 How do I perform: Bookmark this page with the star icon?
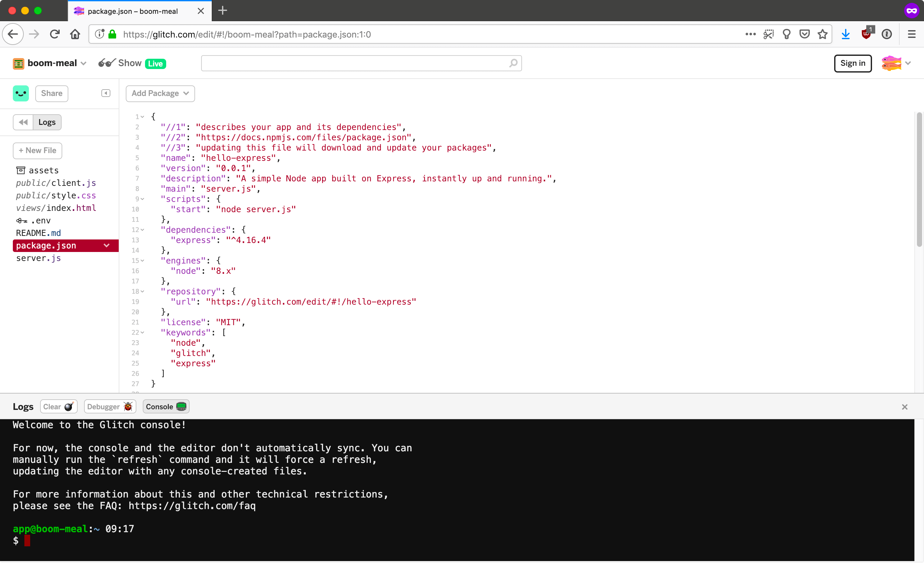(823, 35)
